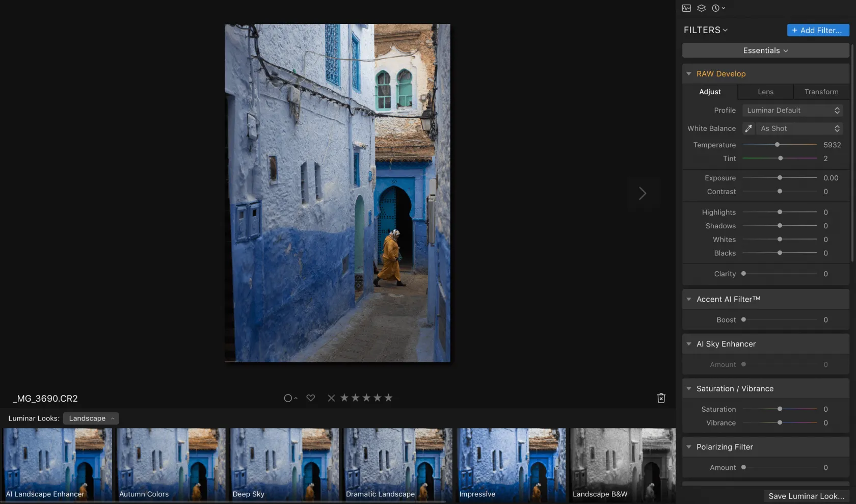Click the Exposure slider handle

pos(780,178)
